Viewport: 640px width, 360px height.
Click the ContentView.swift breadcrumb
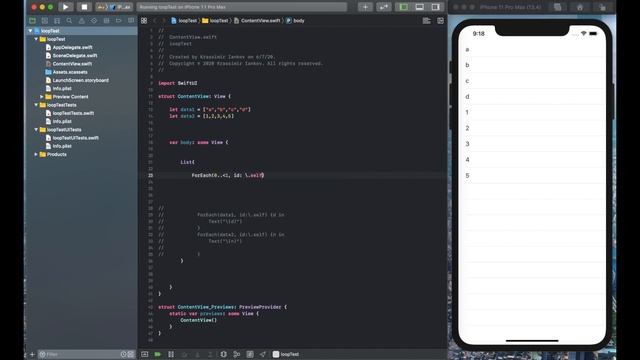point(257,20)
